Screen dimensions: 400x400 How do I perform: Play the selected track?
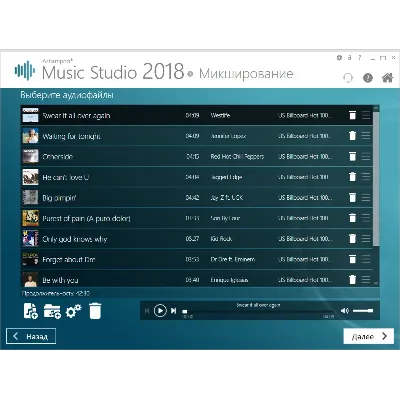(160, 311)
